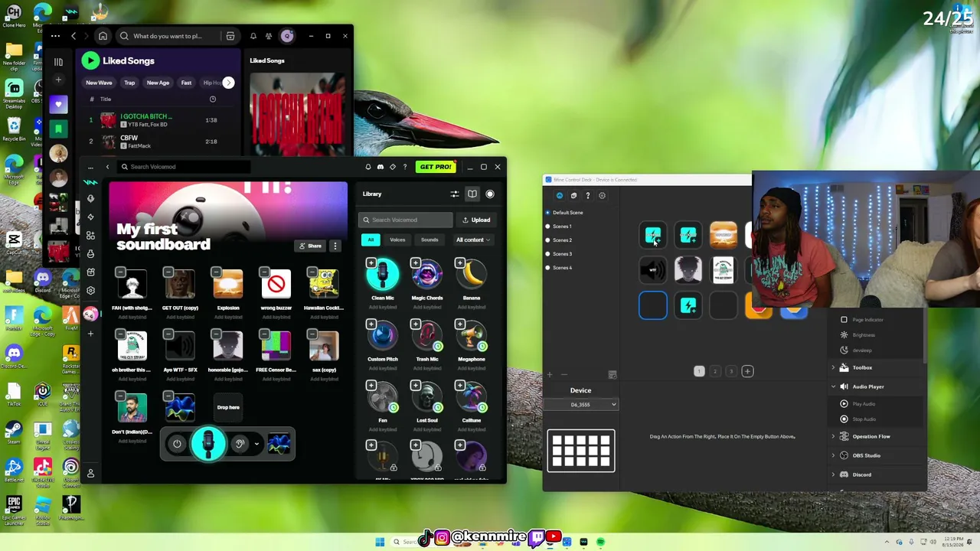Image resolution: width=980 pixels, height=551 pixels.
Task: Click the Upload button in Library
Action: [476, 220]
